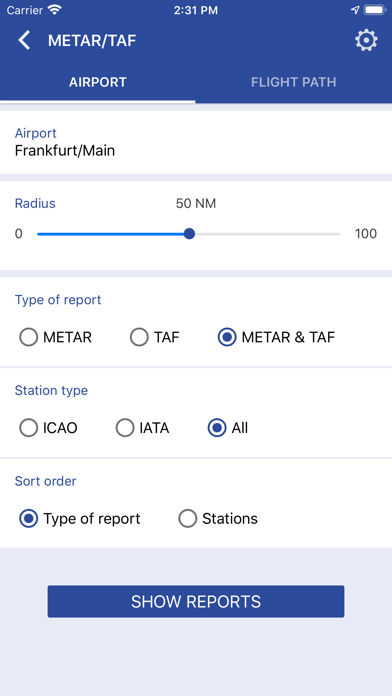Select the METAR report type
392x696 pixels.
click(x=55, y=338)
